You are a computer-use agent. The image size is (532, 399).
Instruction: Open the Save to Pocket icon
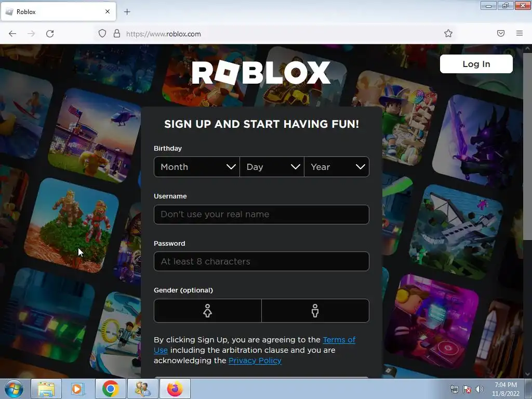tap(501, 33)
